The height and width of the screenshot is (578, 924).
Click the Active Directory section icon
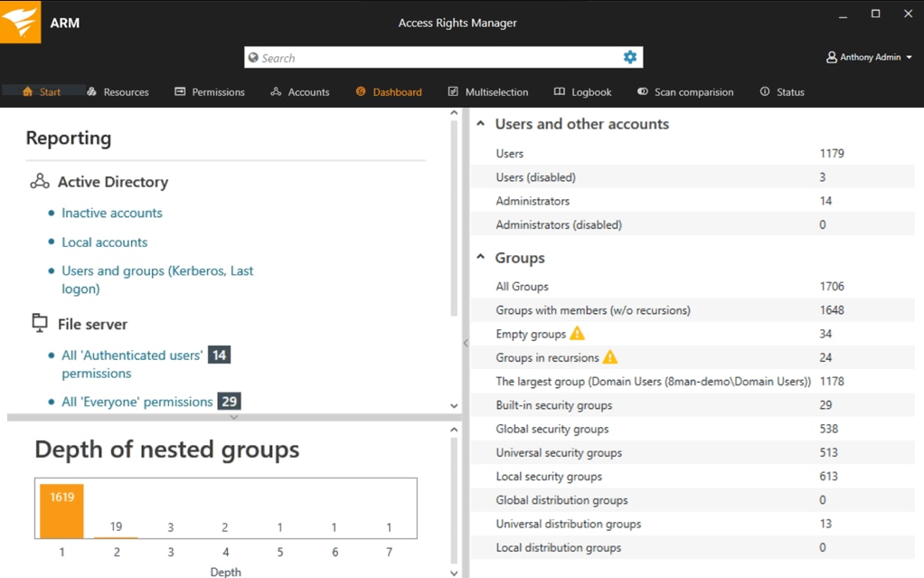tap(40, 182)
